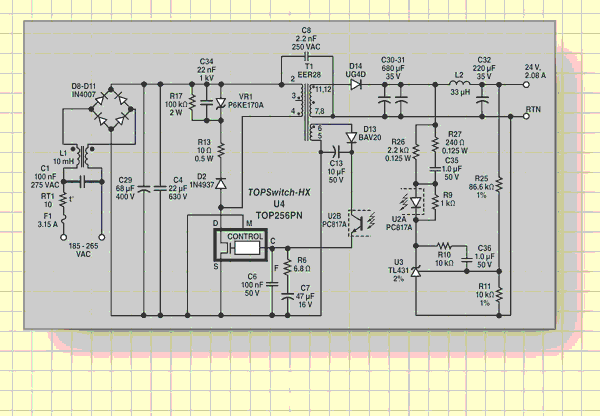
Task: Click the C36 1.0 µF 50 V label
Action: point(484,256)
